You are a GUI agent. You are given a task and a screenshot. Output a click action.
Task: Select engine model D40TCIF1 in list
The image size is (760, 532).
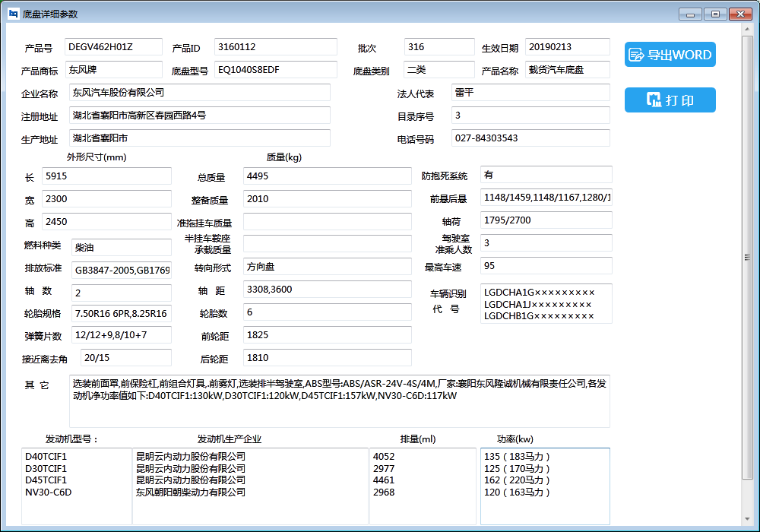[47, 457]
